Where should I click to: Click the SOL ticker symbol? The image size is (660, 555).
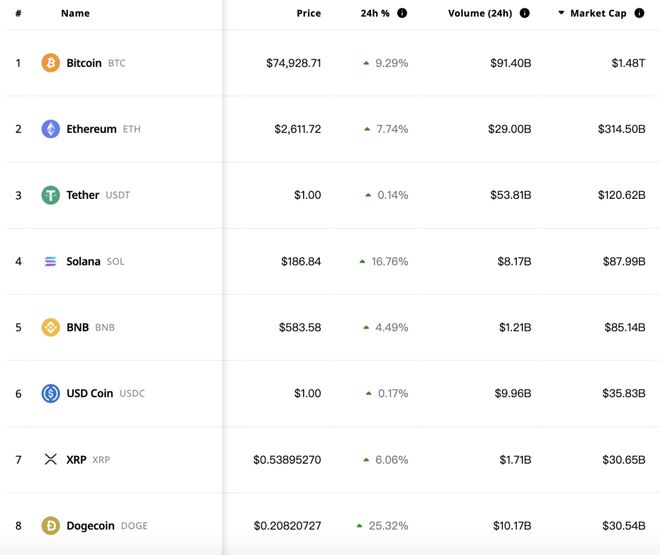click(x=115, y=262)
